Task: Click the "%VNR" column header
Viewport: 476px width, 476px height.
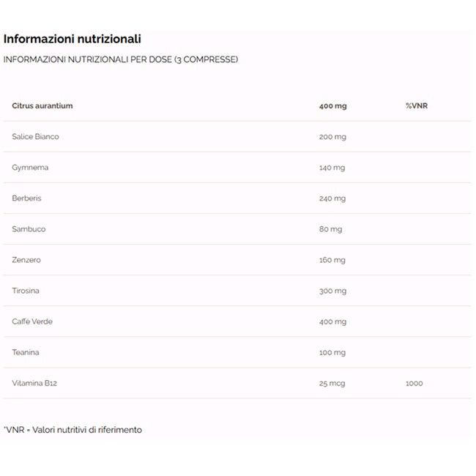Action: 416,106
